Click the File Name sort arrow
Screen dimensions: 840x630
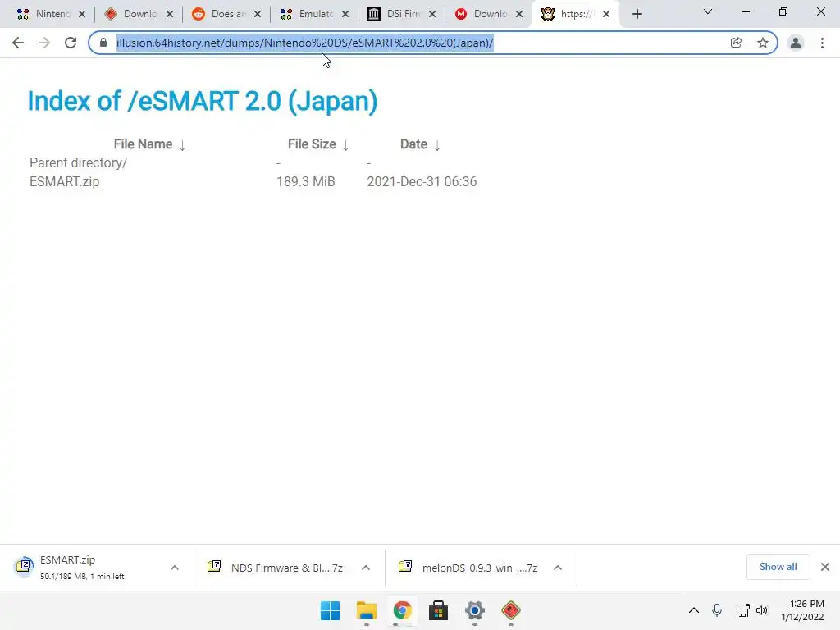tap(182, 145)
